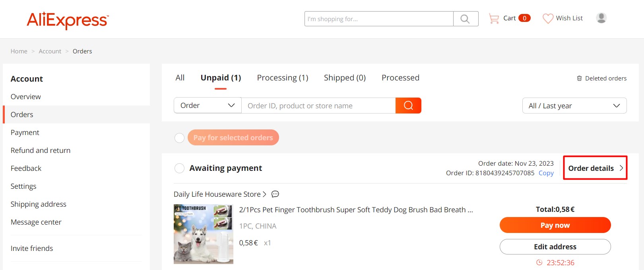Open Deleted orders via trash icon

click(579, 78)
